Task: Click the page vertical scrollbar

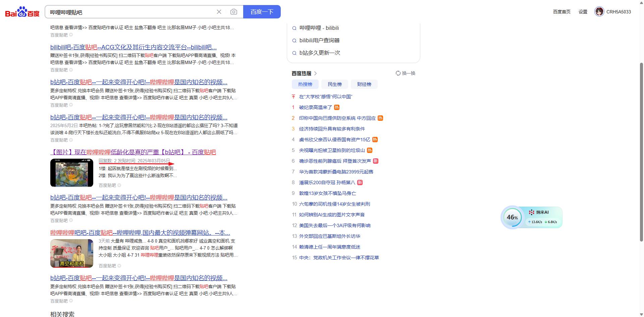Action: coord(641,151)
